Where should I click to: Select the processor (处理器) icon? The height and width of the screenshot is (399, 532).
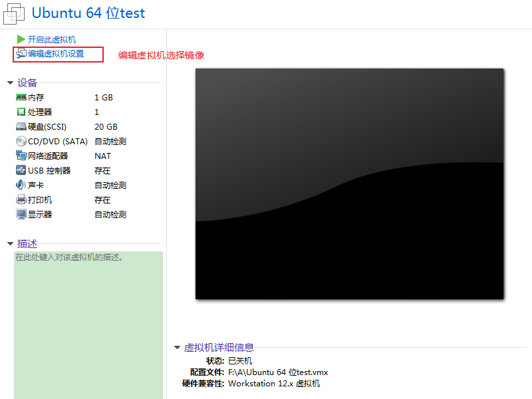tap(21, 112)
